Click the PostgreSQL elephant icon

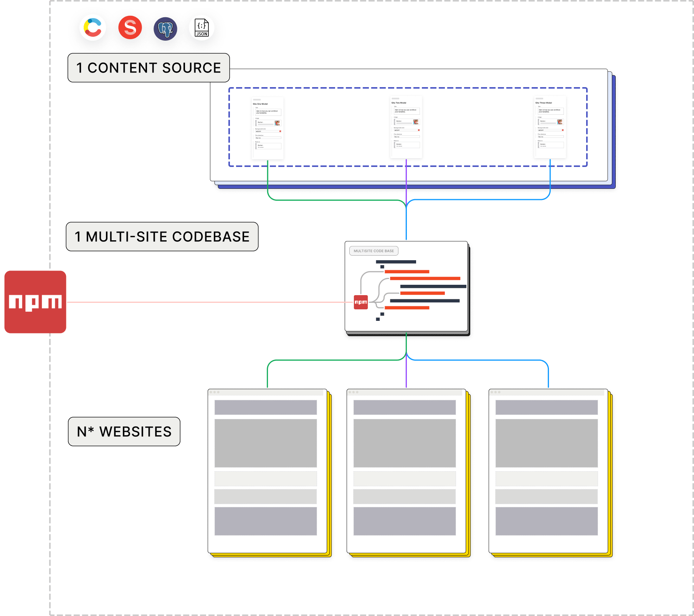click(x=165, y=29)
